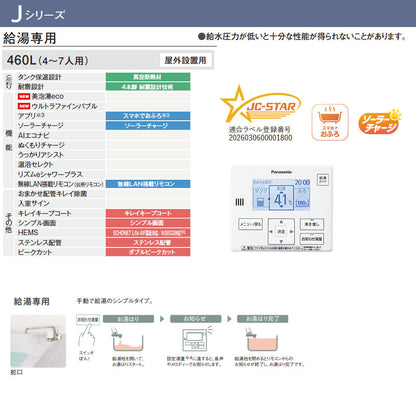Click the AIエコナビ row label

click(33, 135)
